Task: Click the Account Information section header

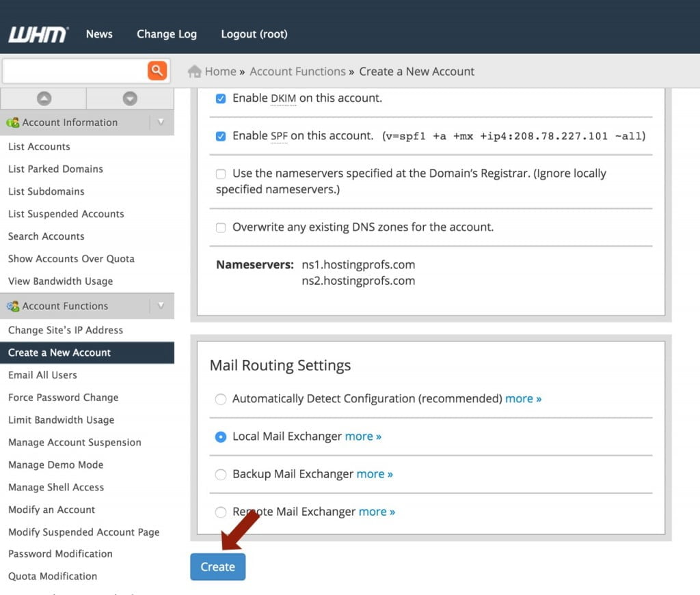Action: 87,122
